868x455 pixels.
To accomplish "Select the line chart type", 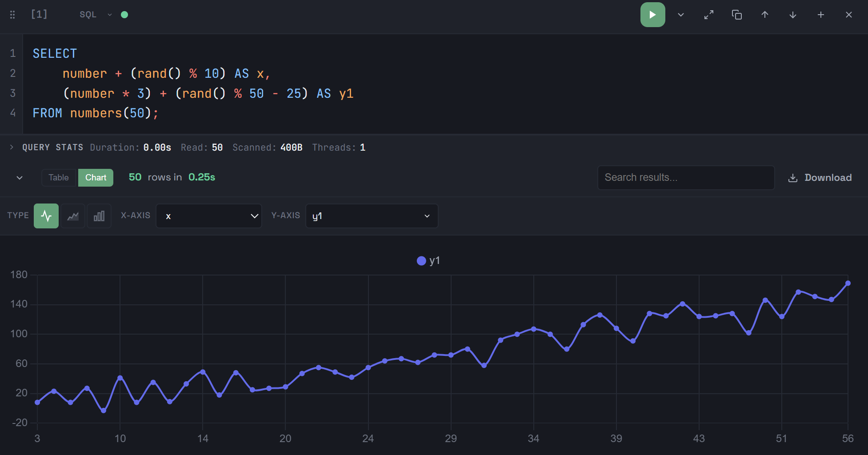I will coord(46,216).
